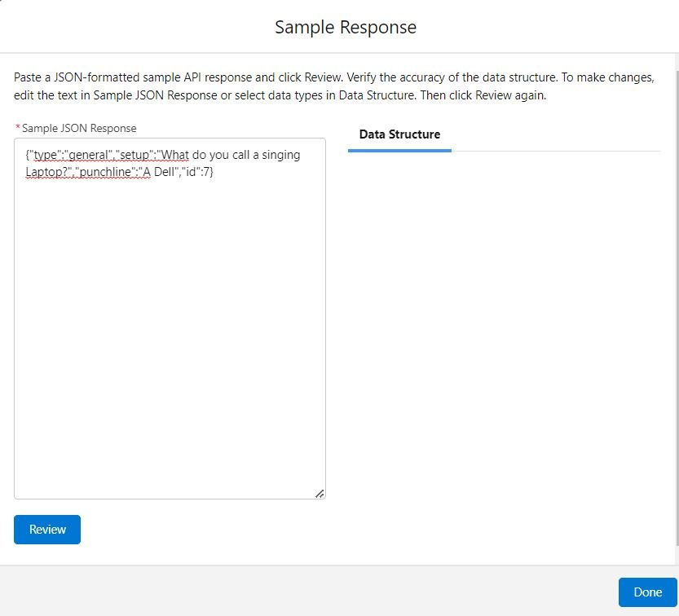679x616 pixels.
Task: Click the textarea resize handle icon
Action: point(320,494)
